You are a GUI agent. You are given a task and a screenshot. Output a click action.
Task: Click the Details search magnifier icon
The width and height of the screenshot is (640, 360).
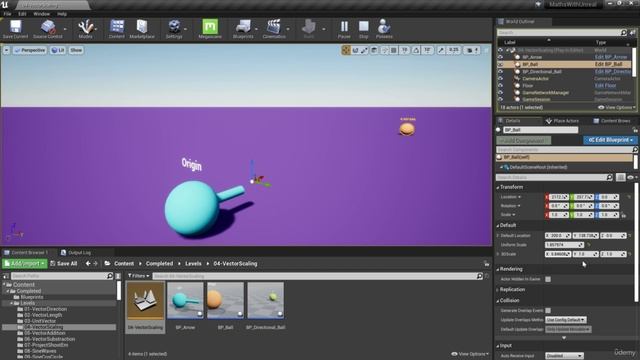(x=609, y=177)
